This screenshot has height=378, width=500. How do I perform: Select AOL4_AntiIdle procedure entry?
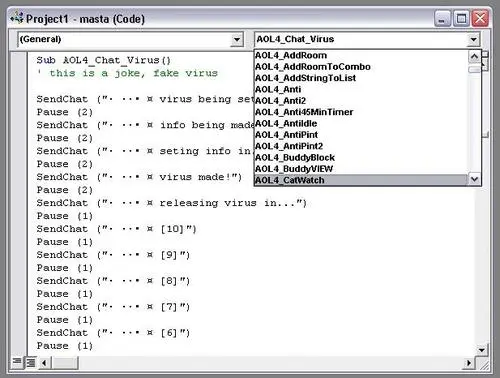click(x=361, y=123)
